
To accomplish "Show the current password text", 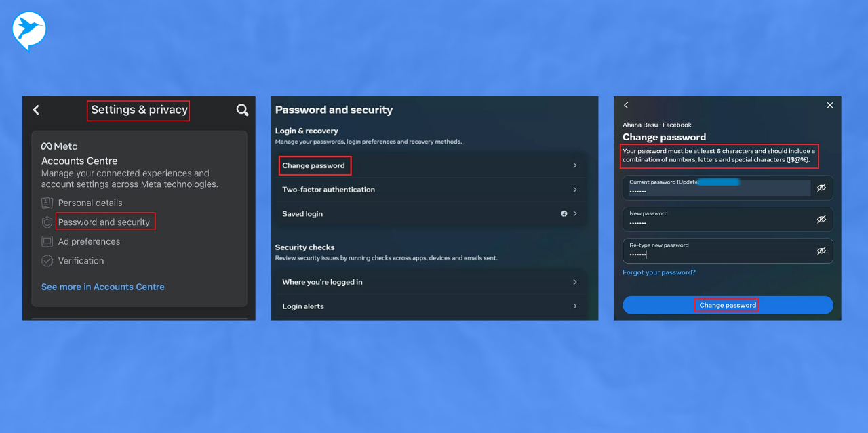I will coord(821,188).
